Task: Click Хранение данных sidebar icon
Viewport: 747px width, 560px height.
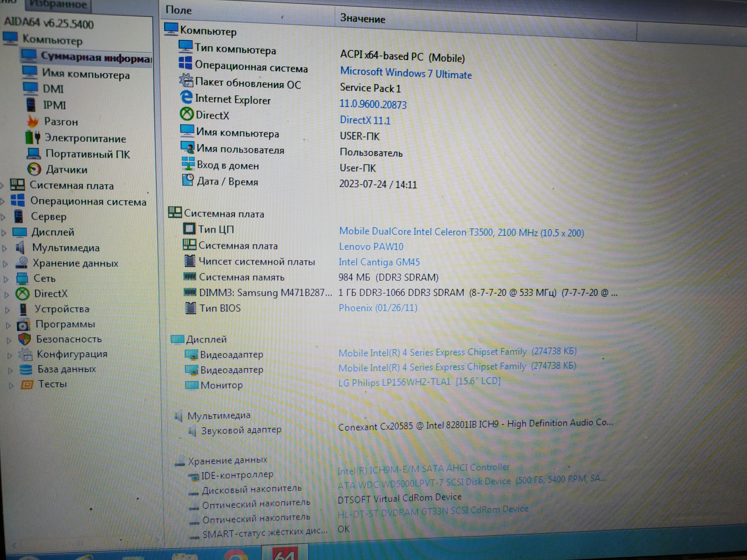Action: pos(22,263)
